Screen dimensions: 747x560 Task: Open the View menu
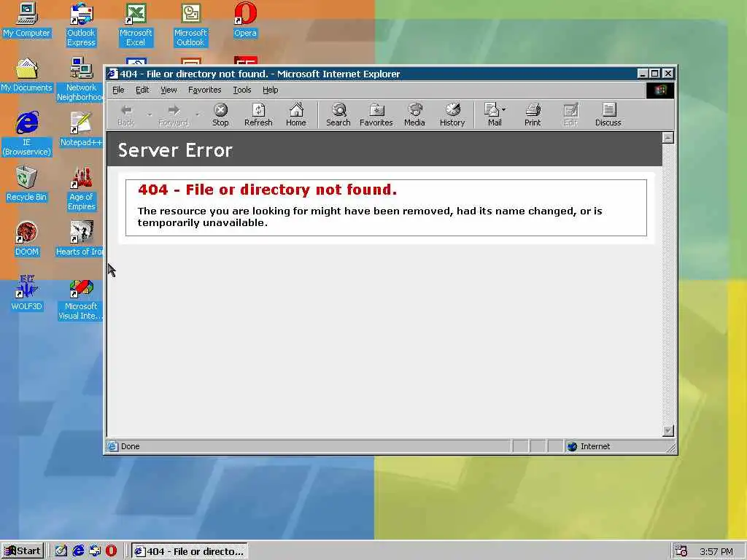coord(169,90)
